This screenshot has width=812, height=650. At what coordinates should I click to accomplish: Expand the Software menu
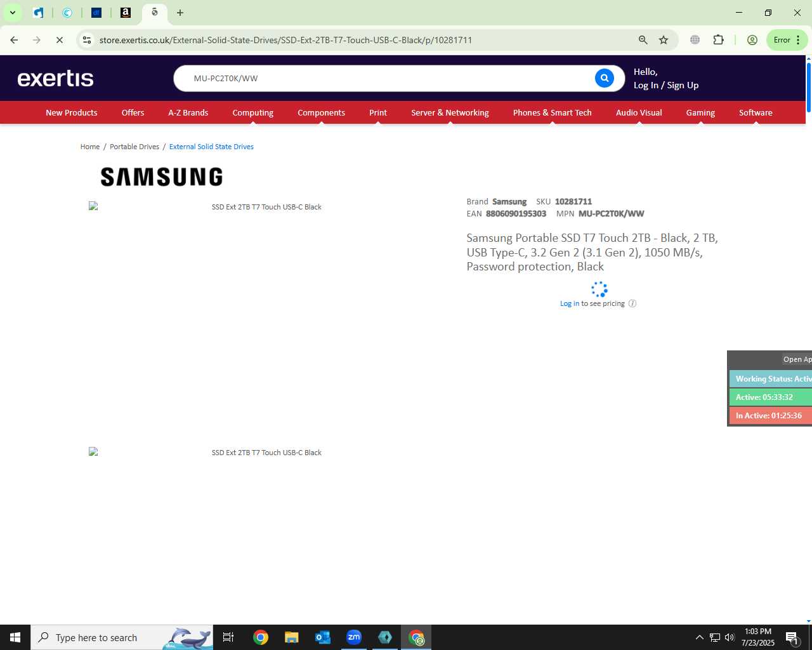[756, 112]
